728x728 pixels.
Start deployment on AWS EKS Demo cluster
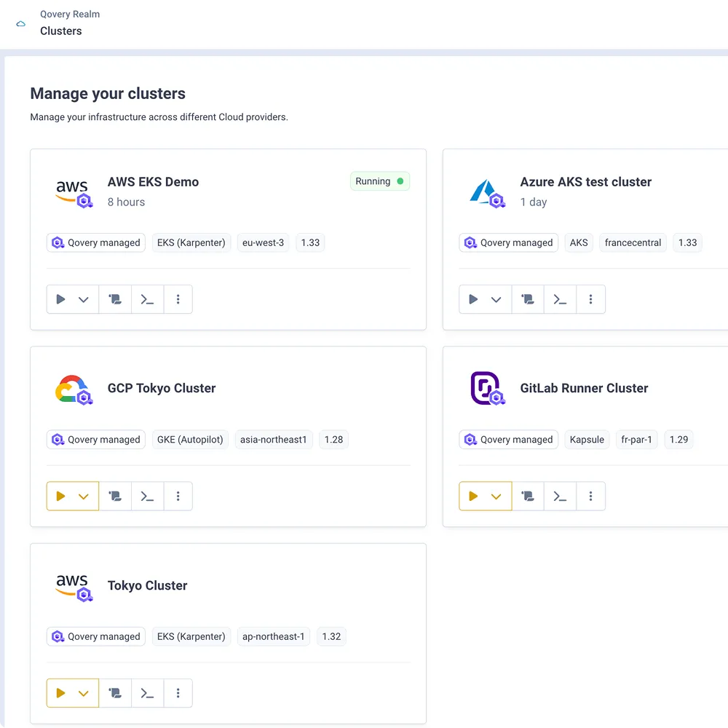[60, 299]
